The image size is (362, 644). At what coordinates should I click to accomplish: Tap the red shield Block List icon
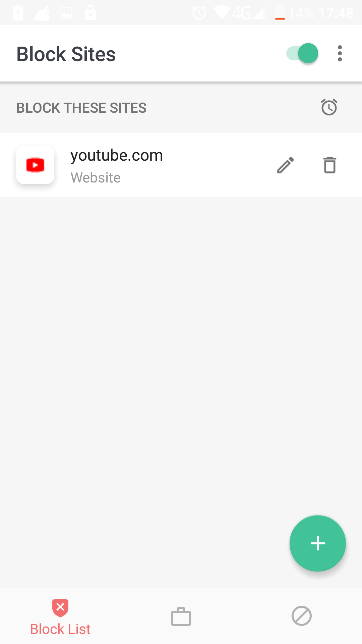[x=60, y=608]
